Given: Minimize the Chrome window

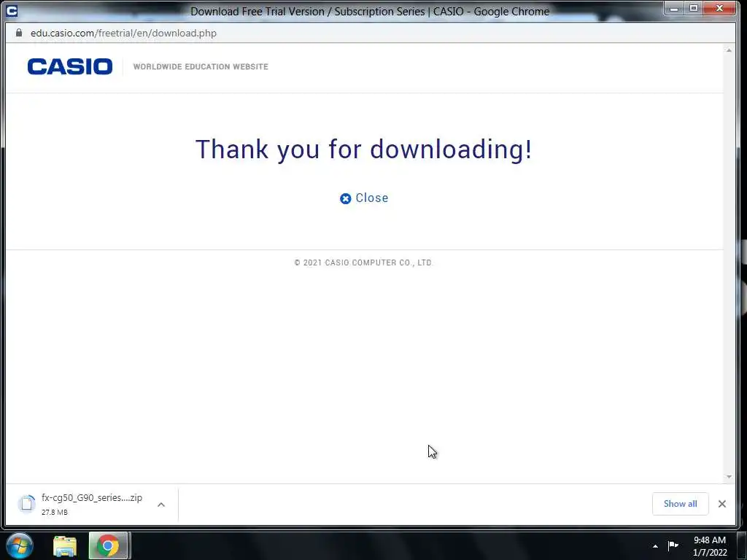Looking at the screenshot, I should tap(673, 9).
